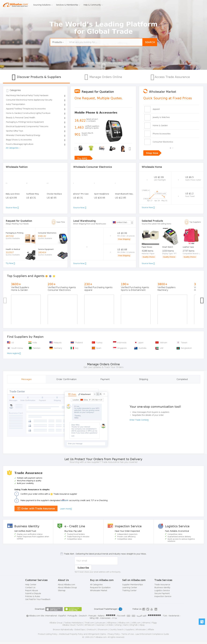Click the orange SEARCH button

[150, 42]
